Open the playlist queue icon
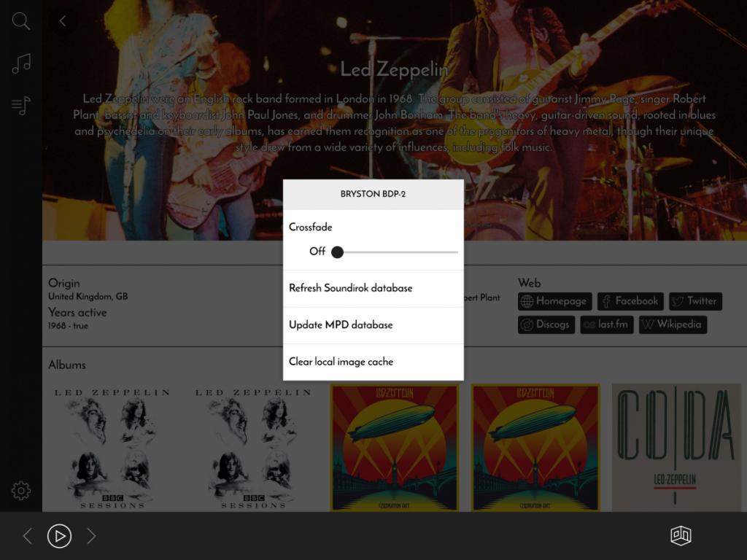 21,105
